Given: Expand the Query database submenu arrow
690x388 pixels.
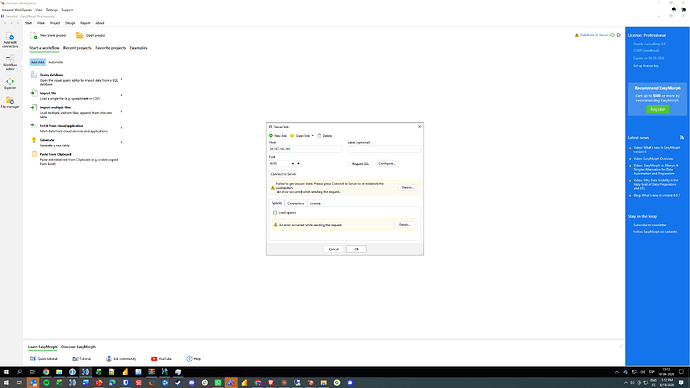Looking at the screenshot, I should (121, 80).
